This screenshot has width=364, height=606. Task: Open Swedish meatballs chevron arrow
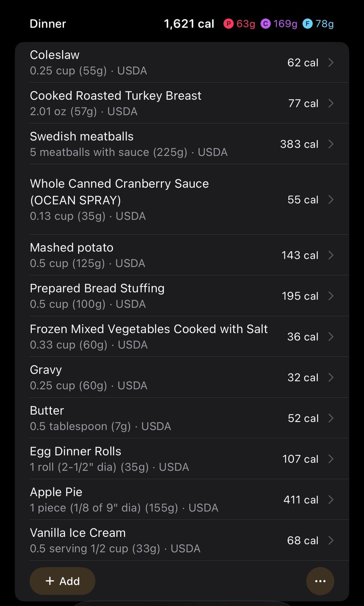331,144
